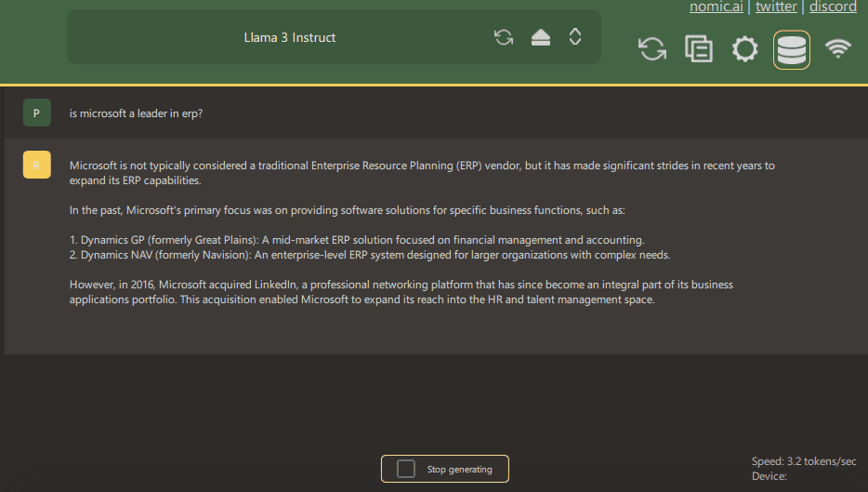This screenshot has width=868, height=492.
Task: Click the "Device:" status text
Action: click(769, 476)
